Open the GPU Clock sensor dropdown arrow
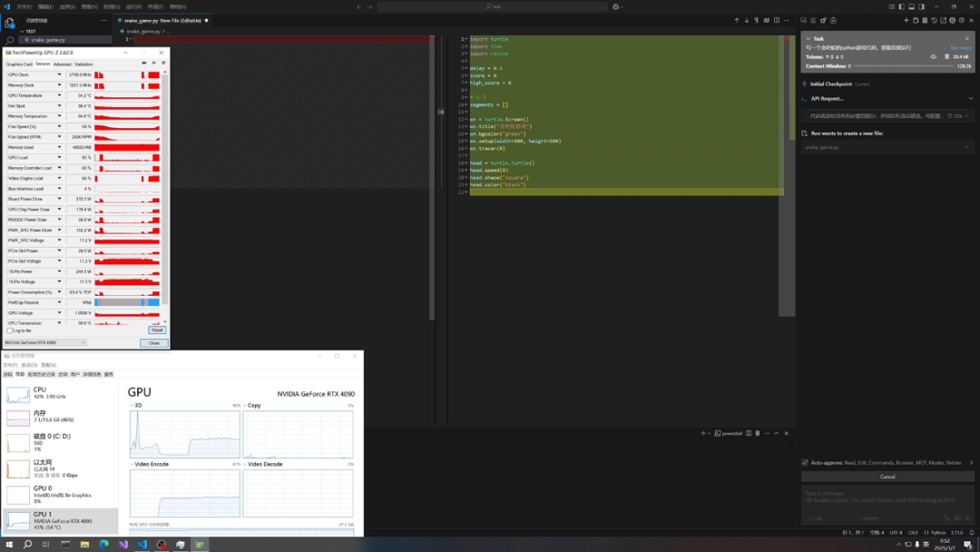The width and height of the screenshot is (980, 552). 60,74
